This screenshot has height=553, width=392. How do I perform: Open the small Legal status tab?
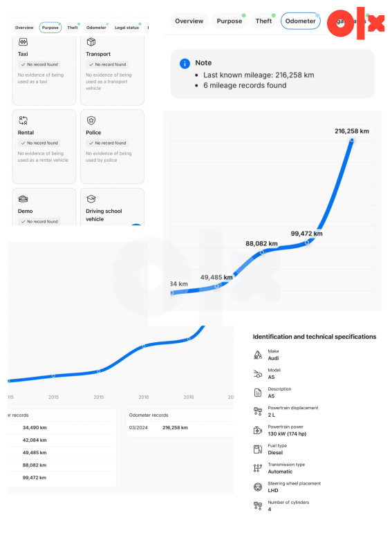[x=127, y=28]
